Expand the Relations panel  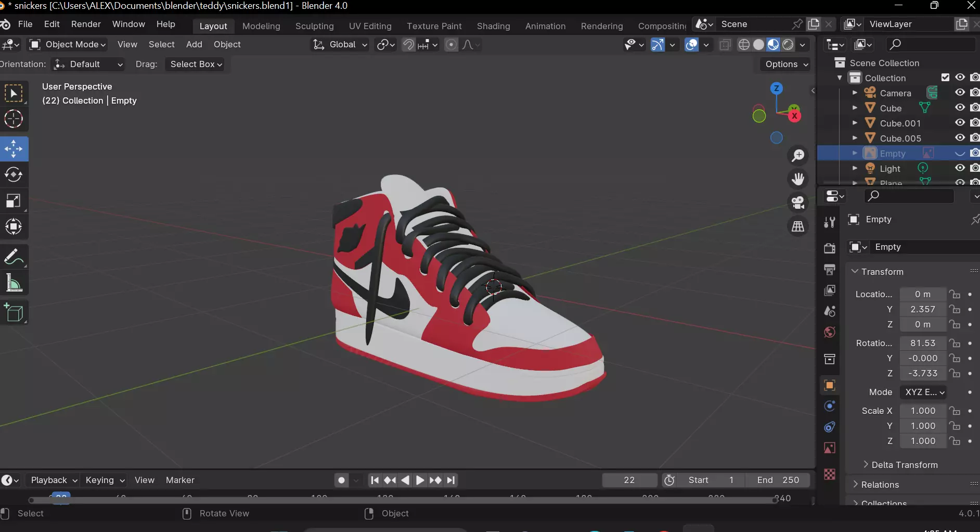click(880, 485)
